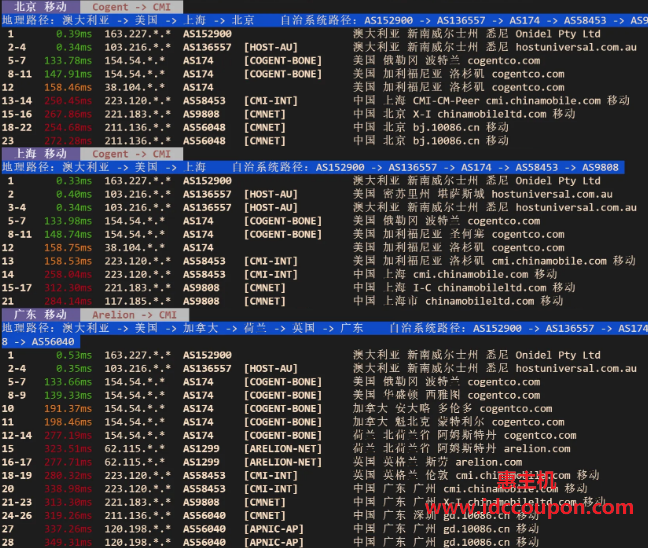This screenshot has height=548, width=648.
Task: Click the 美国 华盛顿 西雅图 location text
Action: click(407, 395)
